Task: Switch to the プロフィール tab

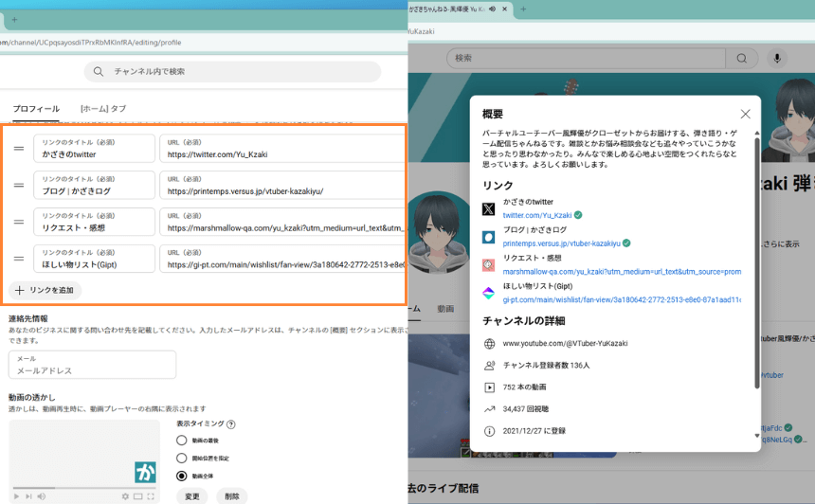Action: (x=36, y=109)
